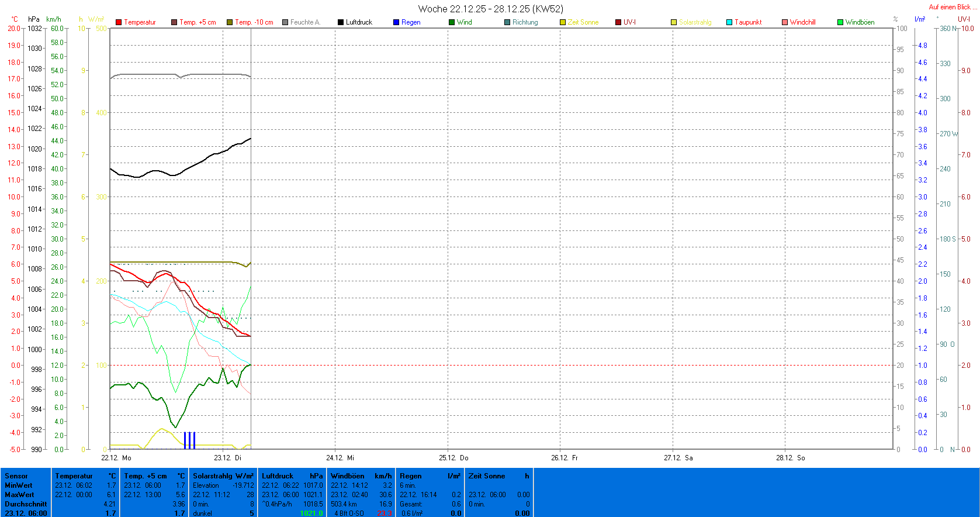Open the 'Auf einen Blick ...' link

tap(952, 7)
